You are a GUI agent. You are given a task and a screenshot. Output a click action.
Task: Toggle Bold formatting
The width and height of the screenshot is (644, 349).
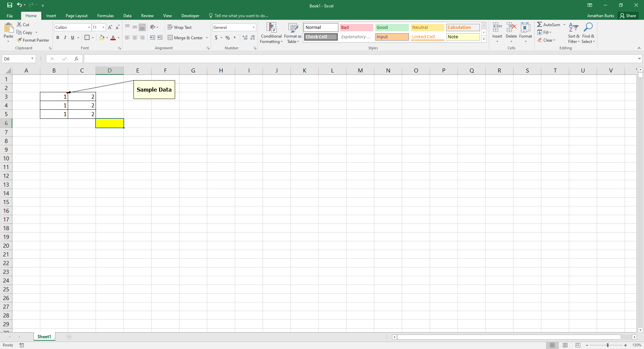(x=58, y=38)
